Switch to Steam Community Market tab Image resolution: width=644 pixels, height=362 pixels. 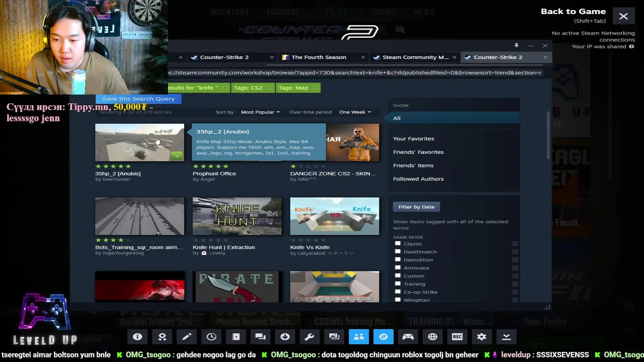(415, 57)
